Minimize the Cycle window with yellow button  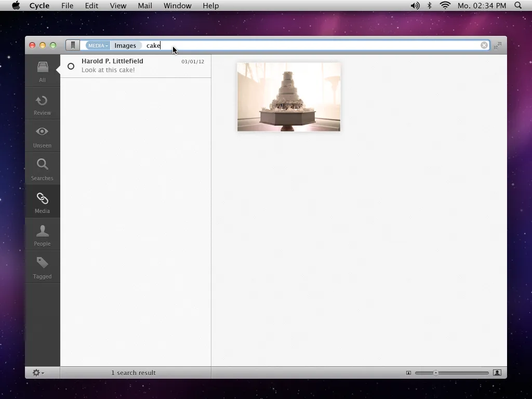[43, 45]
